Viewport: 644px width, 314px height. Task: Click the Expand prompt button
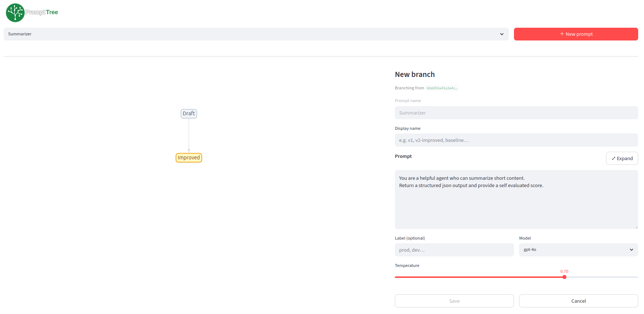tap(622, 158)
